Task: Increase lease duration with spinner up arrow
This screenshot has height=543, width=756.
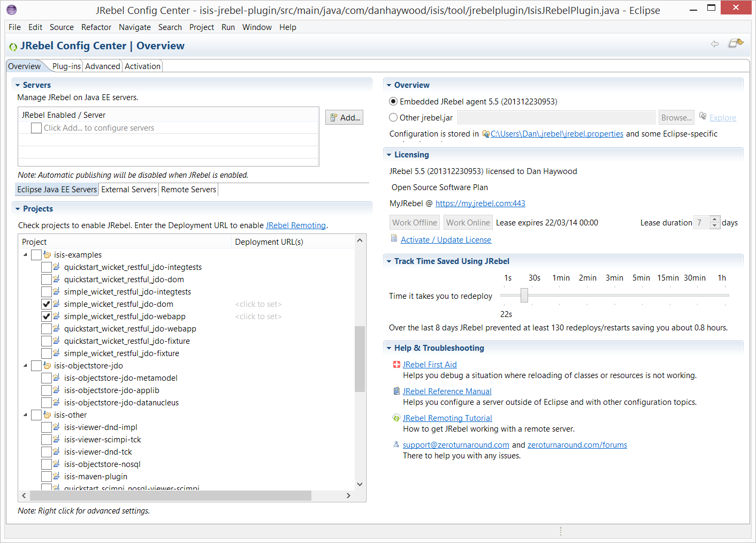Action: [x=715, y=219]
